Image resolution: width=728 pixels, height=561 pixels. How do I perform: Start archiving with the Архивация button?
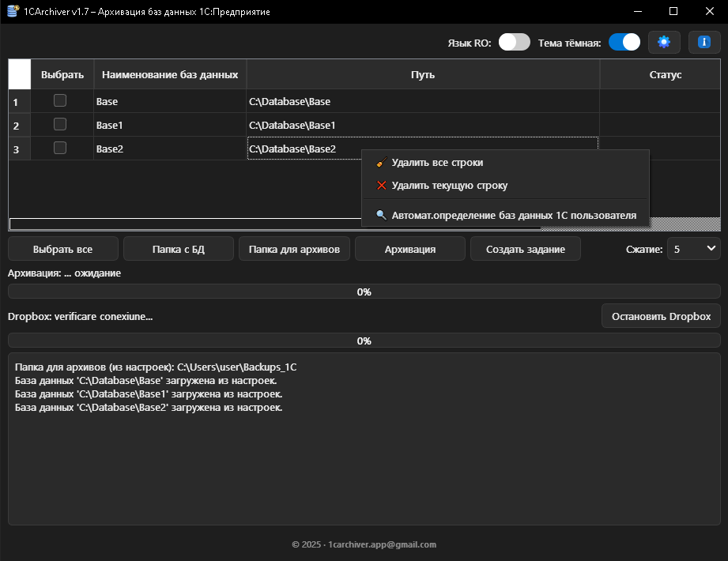pos(409,248)
